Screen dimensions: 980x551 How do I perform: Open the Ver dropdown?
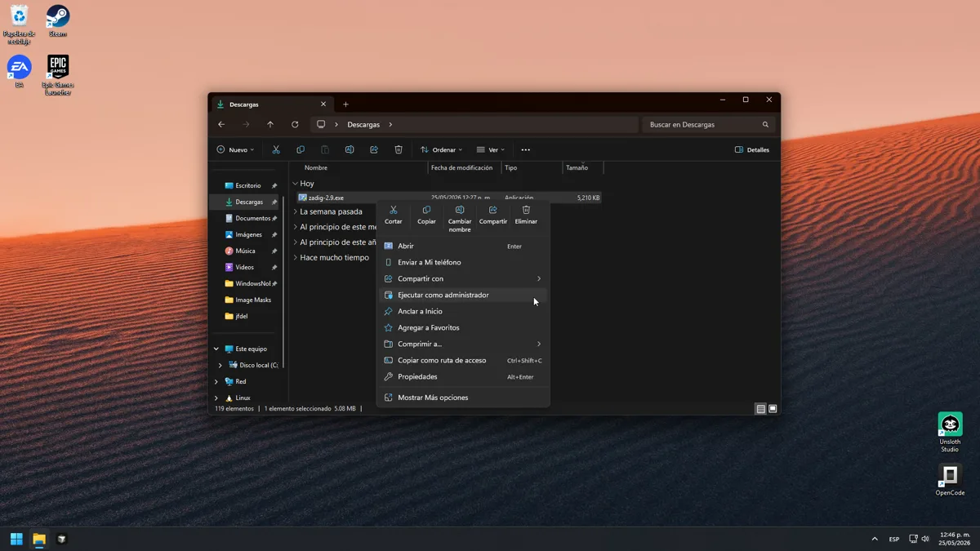[491, 149]
